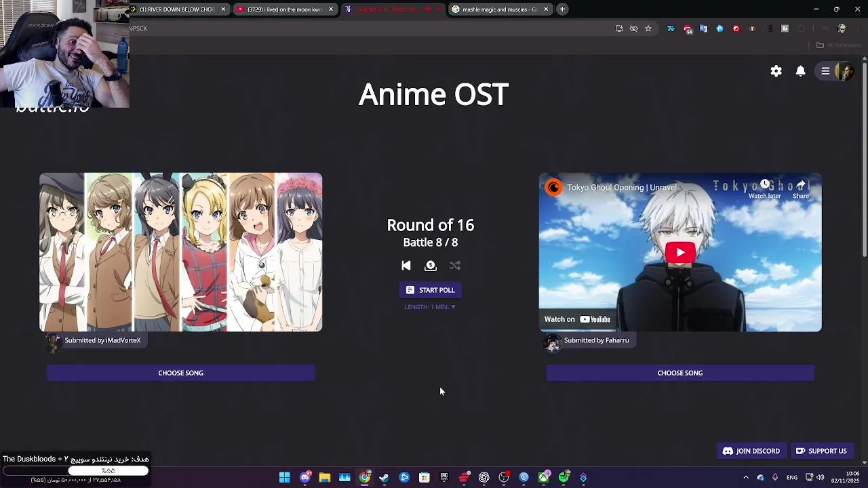Open Microsoft Store from the taskbar
The height and width of the screenshot is (488, 868).
pyautogui.click(x=425, y=478)
